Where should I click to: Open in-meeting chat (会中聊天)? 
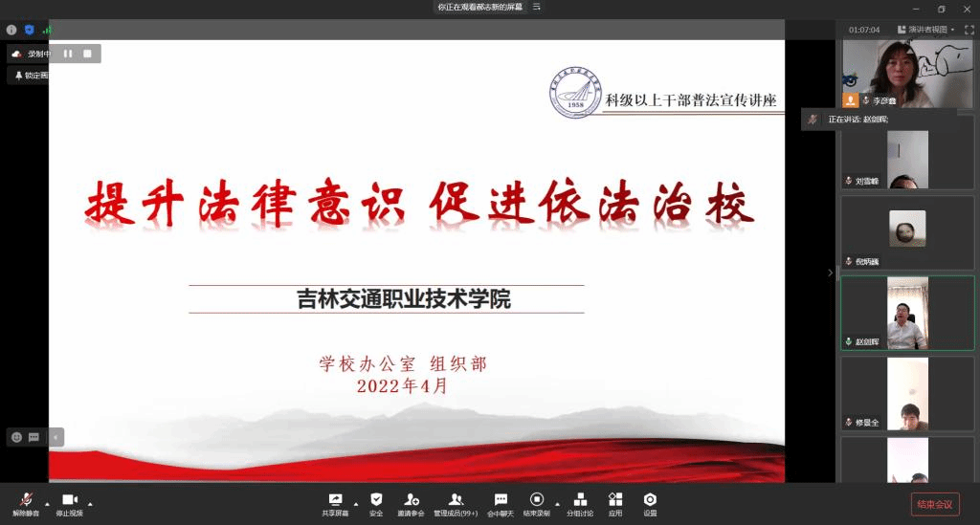[x=501, y=504]
